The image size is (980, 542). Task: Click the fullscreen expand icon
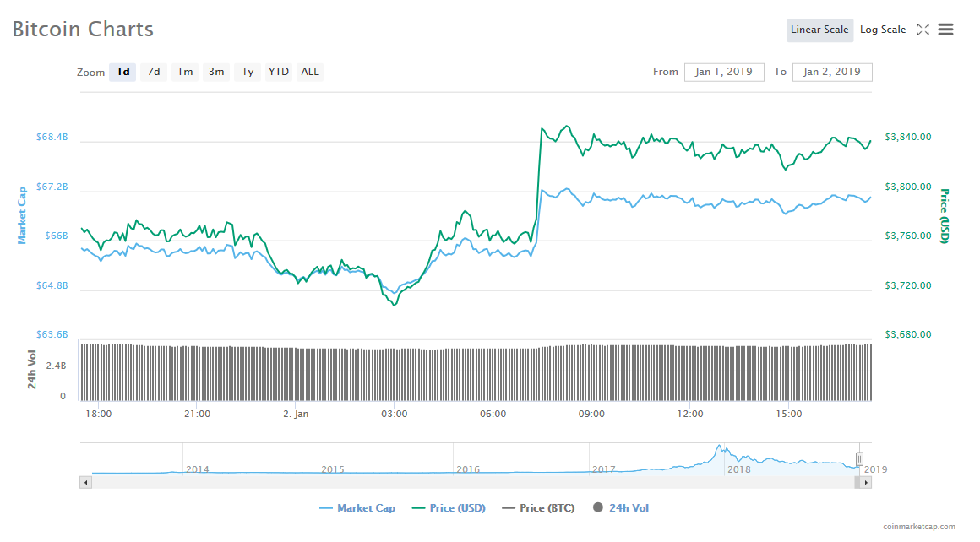[x=923, y=30]
